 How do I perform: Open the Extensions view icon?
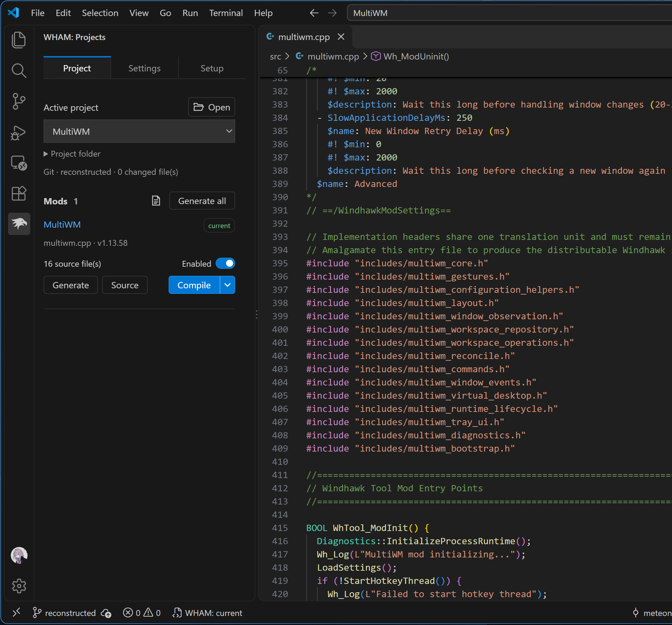[x=19, y=193]
